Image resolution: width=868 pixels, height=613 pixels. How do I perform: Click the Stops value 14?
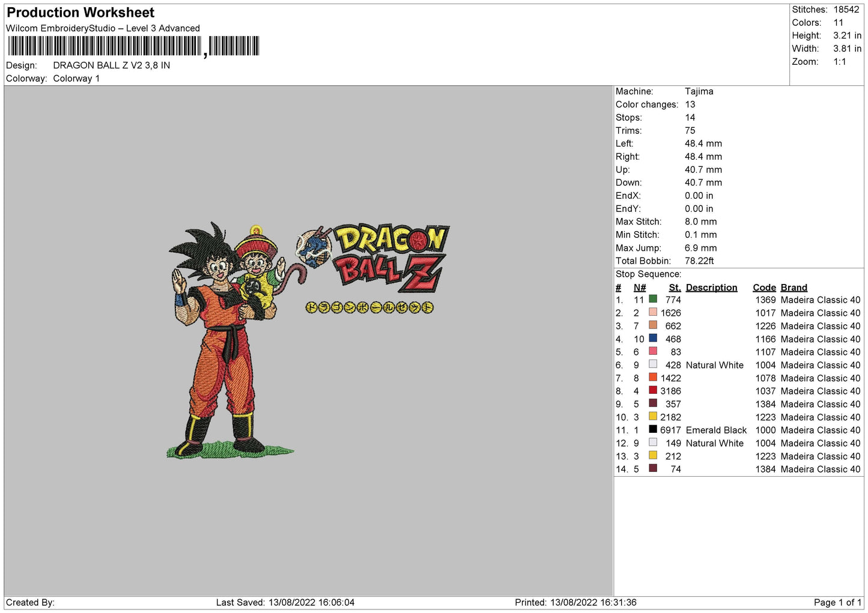coord(690,118)
